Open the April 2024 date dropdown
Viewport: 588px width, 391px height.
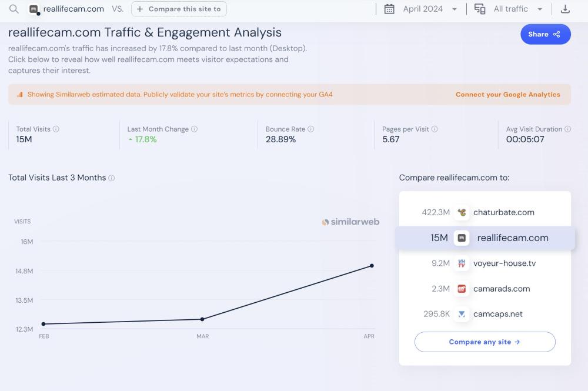(429, 9)
